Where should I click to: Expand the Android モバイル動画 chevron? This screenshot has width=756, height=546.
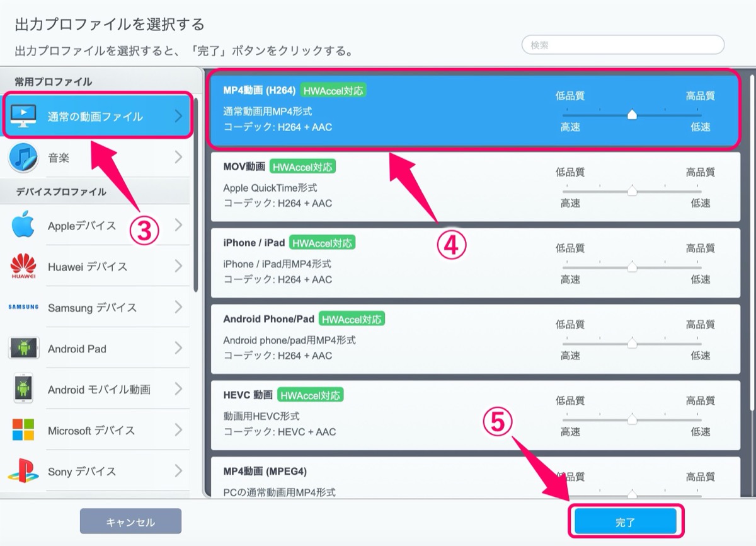179,389
